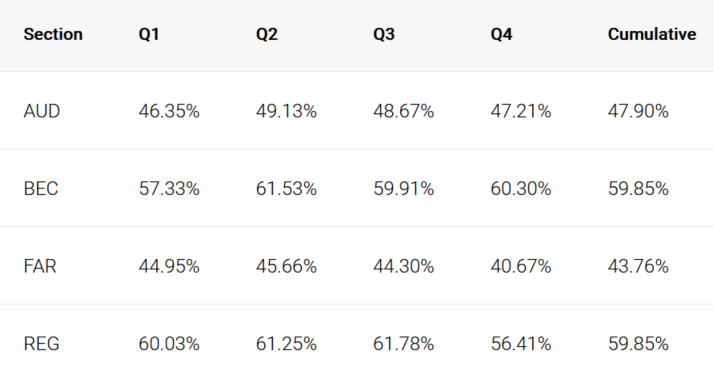Select the REG row label
The height and width of the screenshot is (372, 714).
click(x=41, y=343)
